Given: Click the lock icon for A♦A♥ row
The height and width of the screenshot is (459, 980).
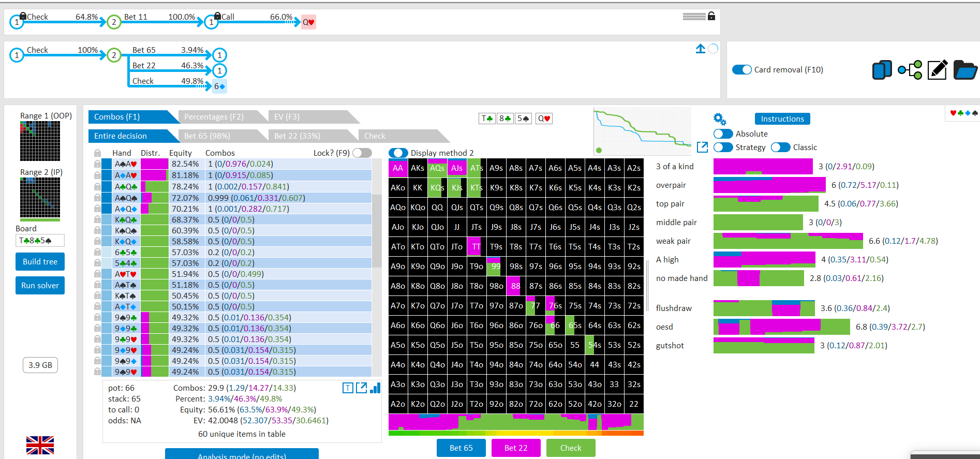Looking at the screenshot, I should 97,175.
